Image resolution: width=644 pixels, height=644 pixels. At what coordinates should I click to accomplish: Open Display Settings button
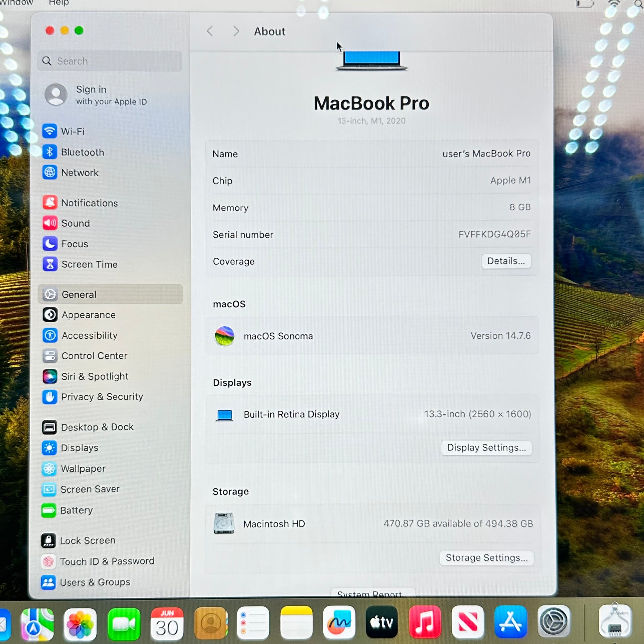(x=486, y=448)
